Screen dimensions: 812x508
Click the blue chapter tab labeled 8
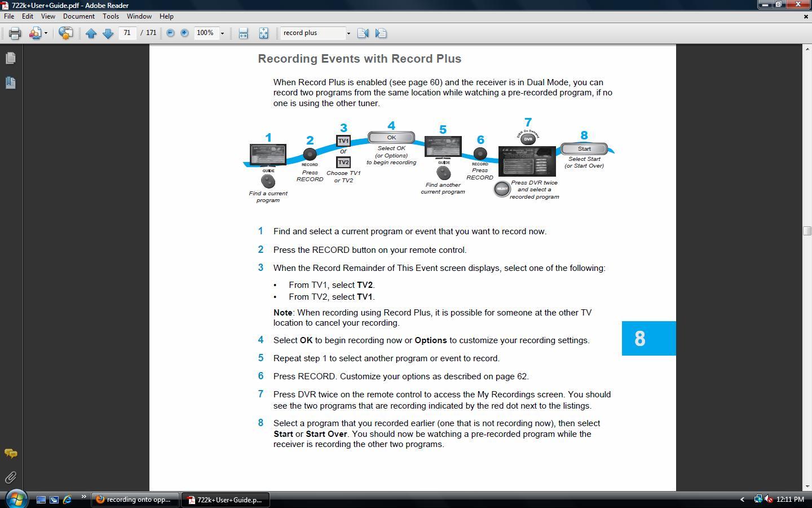pyautogui.click(x=648, y=339)
